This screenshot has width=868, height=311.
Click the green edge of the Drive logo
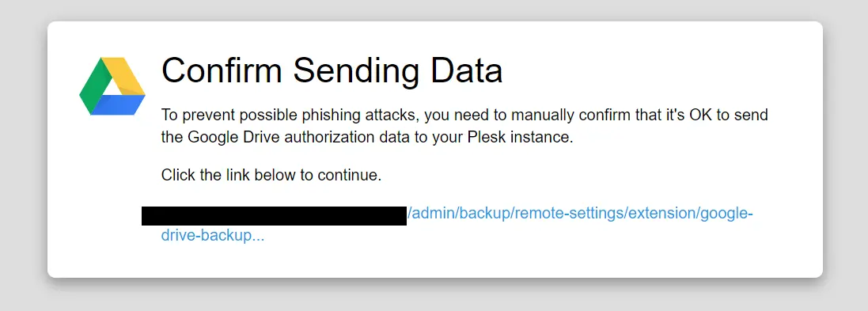tap(91, 84)
